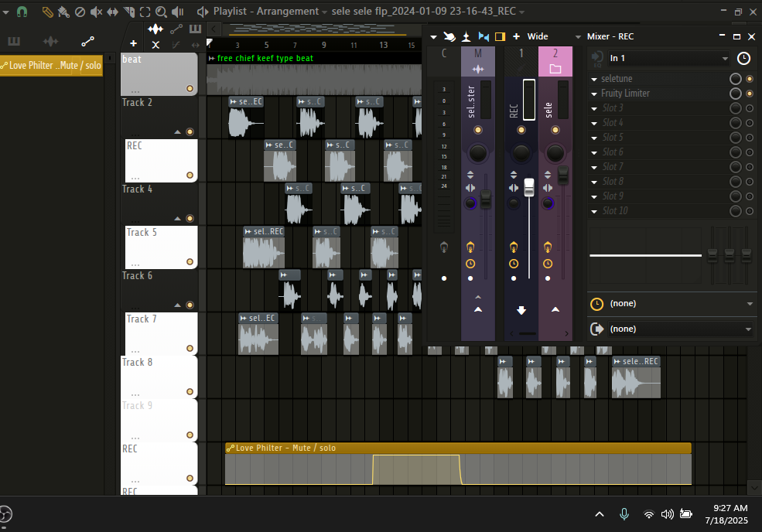Choose the Slice tool
The image size is (762, 532).
click(x=128, y=12)
